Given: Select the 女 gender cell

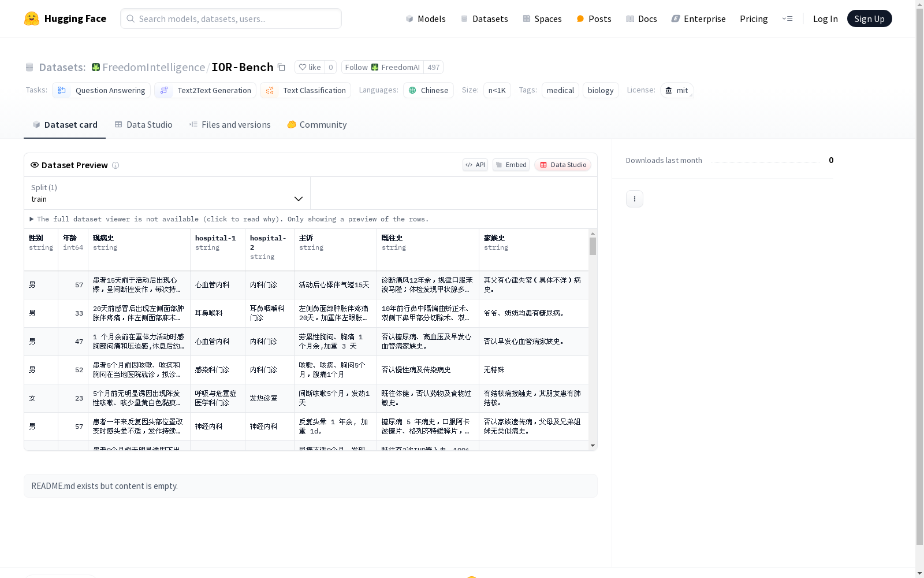Looking at the screenshot, I should (41, 398).
